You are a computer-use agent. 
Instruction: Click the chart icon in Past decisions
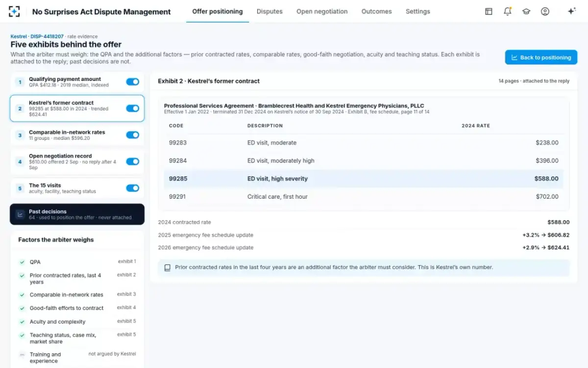20,214
